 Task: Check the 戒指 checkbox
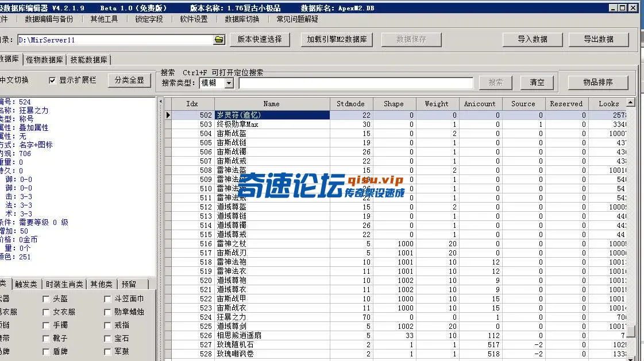[x=107, y=325]
